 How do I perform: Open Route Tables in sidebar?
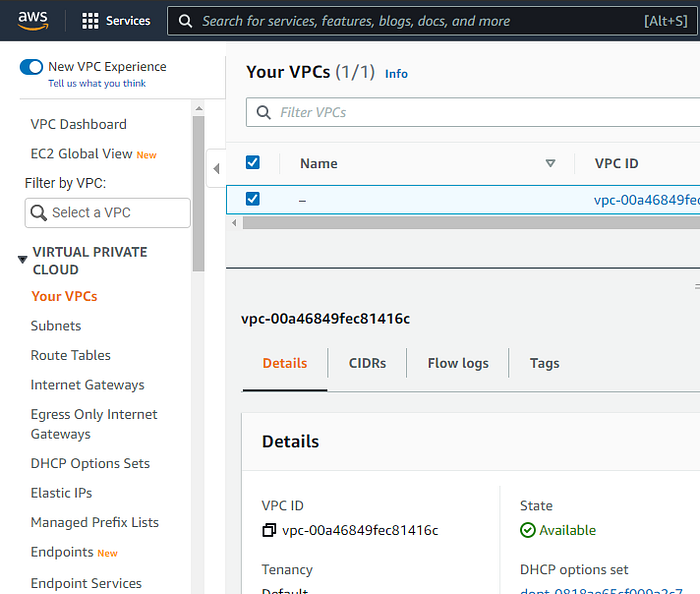point(71,355)
